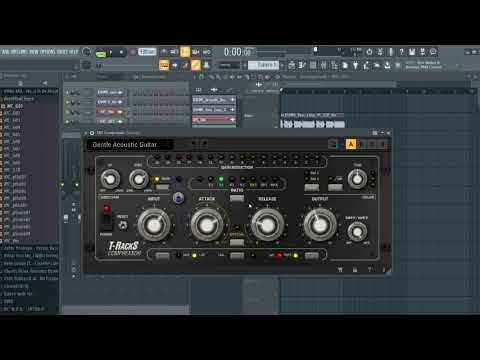
Task: Click the RELEASE knob on the compressor
Action: tap(267, 225)
